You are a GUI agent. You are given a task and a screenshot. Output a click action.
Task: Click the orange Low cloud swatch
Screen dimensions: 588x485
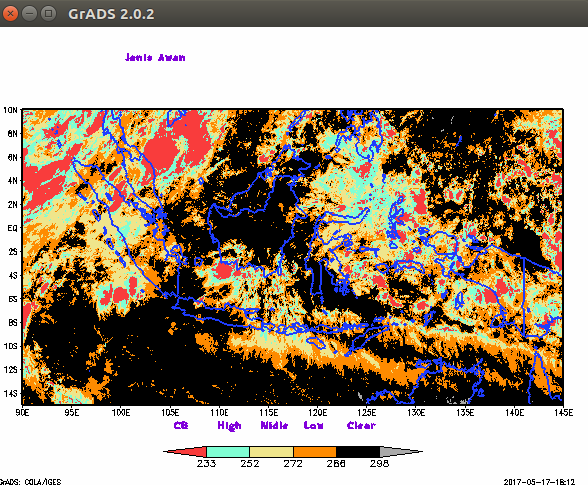[x=315, y=452]
